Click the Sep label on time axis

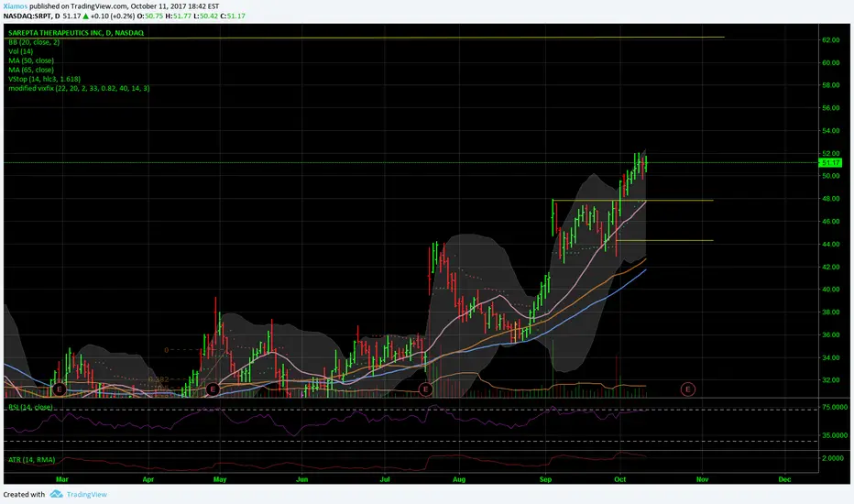point(545,479)
